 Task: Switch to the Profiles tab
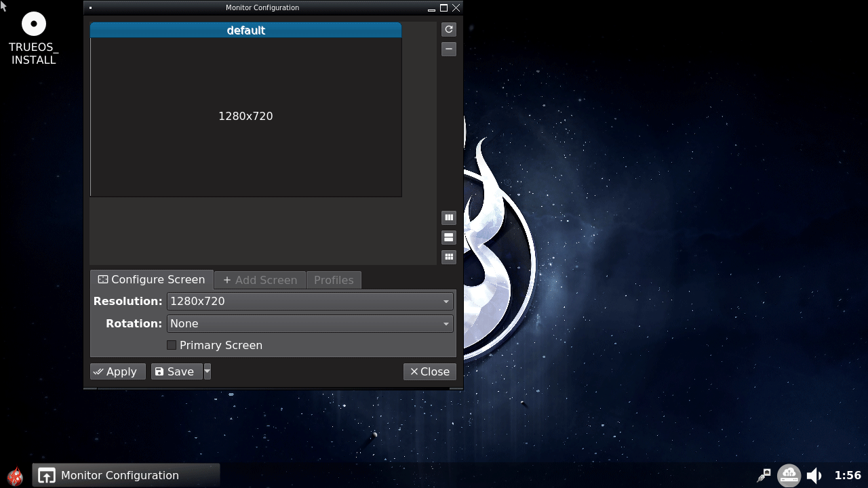click(334, 280)
